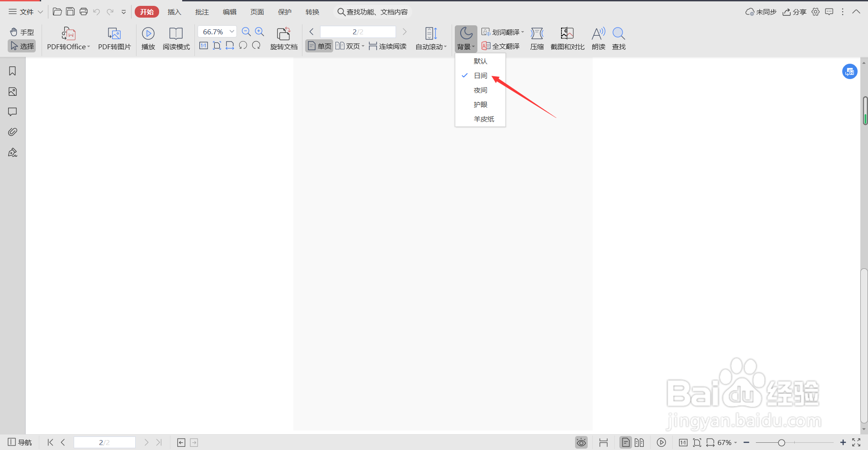868x450 pixels.
Task: Click PDF转图片 to convert to image
Action: click(114, 38)
